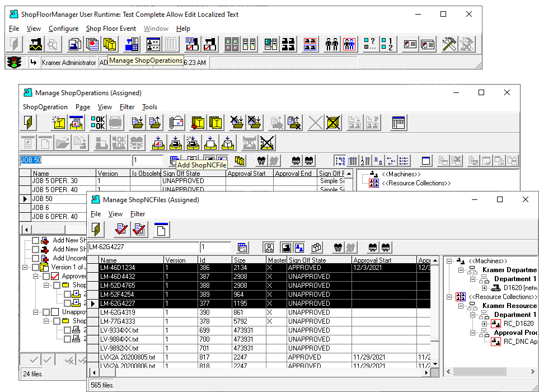Collapse Kramer Departme... node
The height and width of the screenshot is (392, 539).
coord(461,270)
